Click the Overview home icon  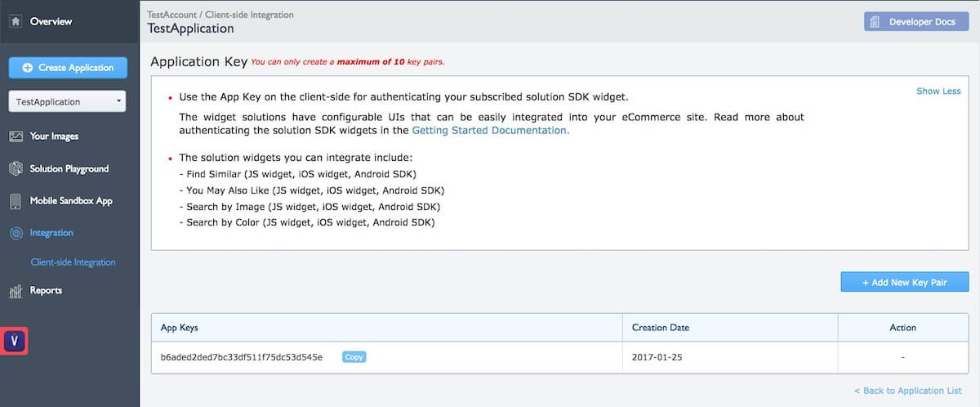16,21
